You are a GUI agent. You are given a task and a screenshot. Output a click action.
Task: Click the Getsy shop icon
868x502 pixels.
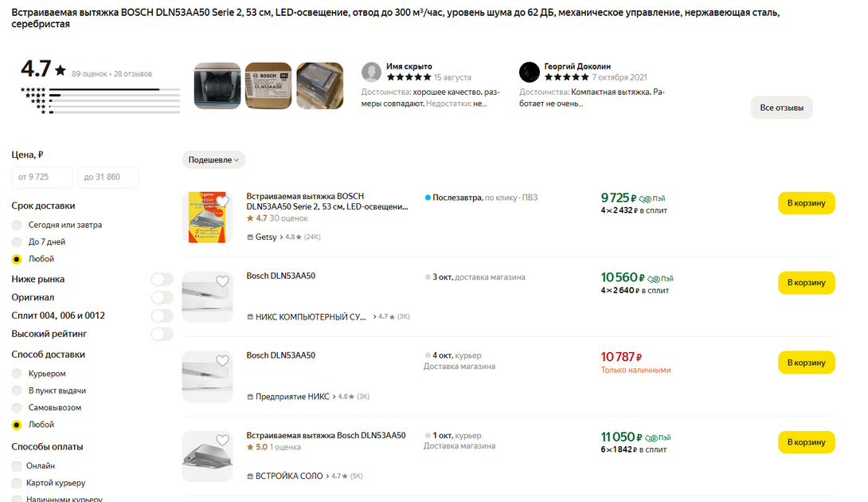coord(250,237)
